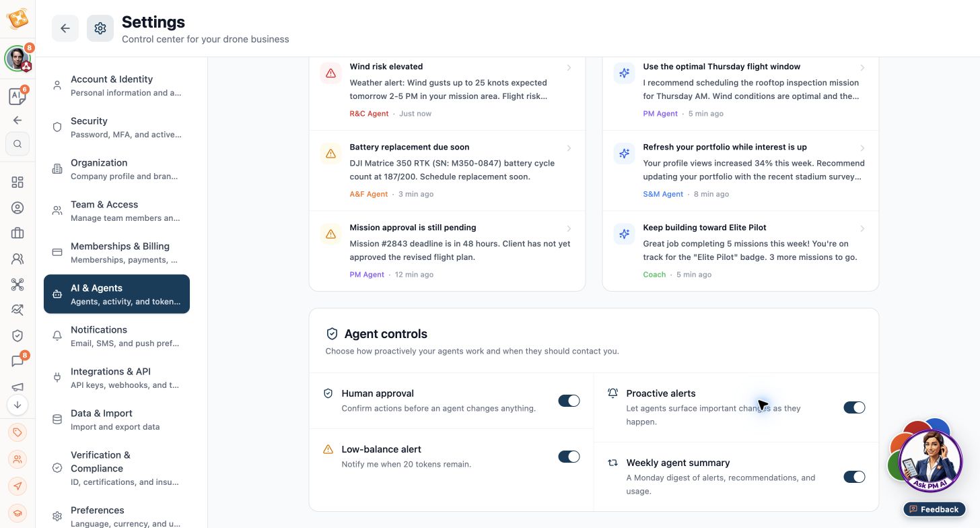Viewport: 980px width, 528px height.
Task: Open Team & Access section
Action: click(116, 211)
